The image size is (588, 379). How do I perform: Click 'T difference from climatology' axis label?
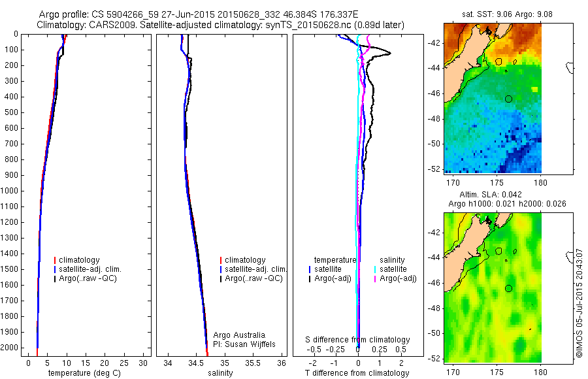click(x=357, y=373)
